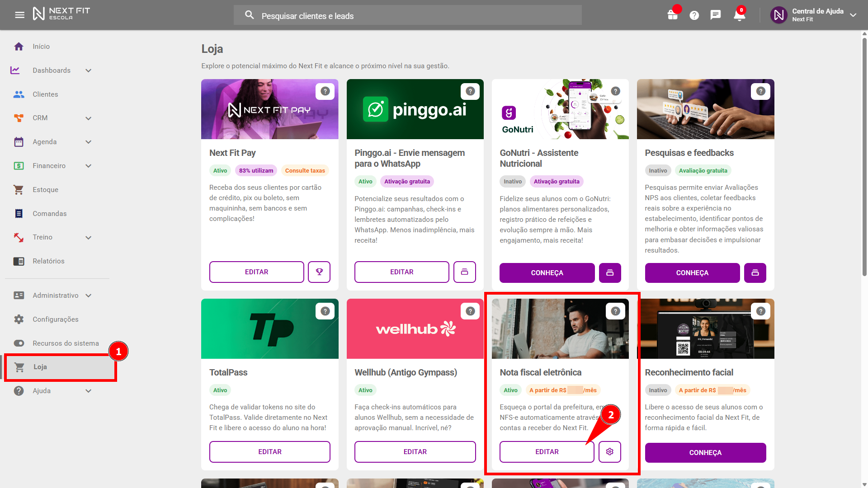Click the Pesquisar clientes e leads search field
The height and width of the screenshot is (488, 868).
coord(407,16)
